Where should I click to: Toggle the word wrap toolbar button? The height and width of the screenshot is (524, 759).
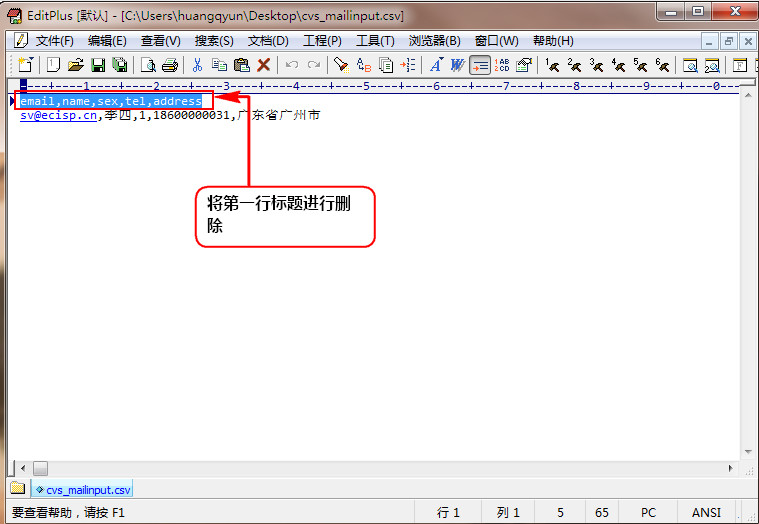480,65
